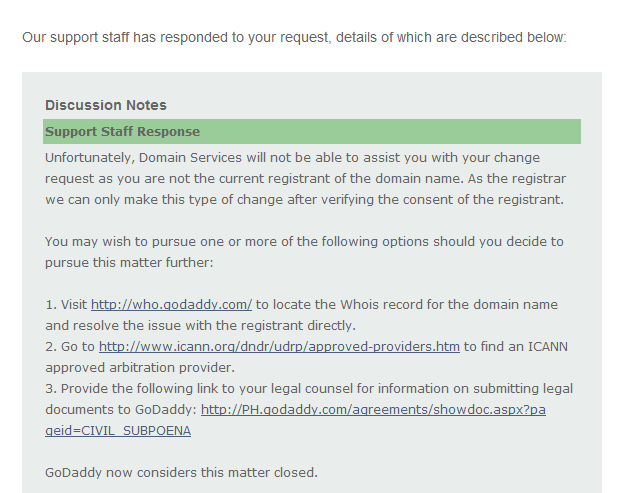Click the "1. Visit" list text

tap(66, 305)
